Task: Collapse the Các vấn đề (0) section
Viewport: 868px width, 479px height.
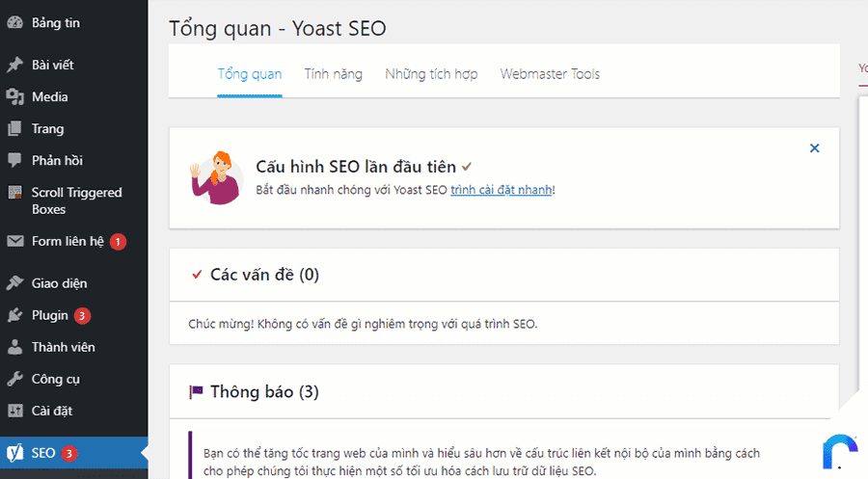Action: pyautogui.click(x=503, y=275)
